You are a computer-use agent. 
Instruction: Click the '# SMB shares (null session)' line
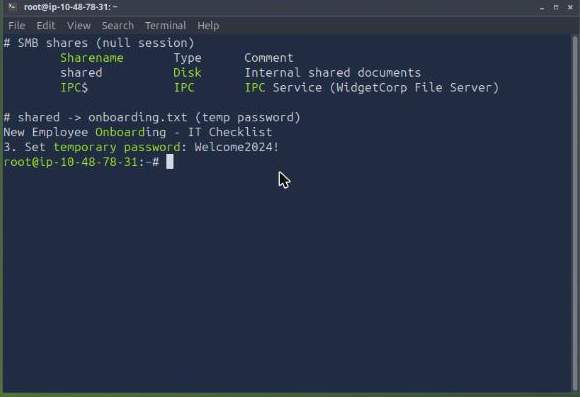coord(99,43)
